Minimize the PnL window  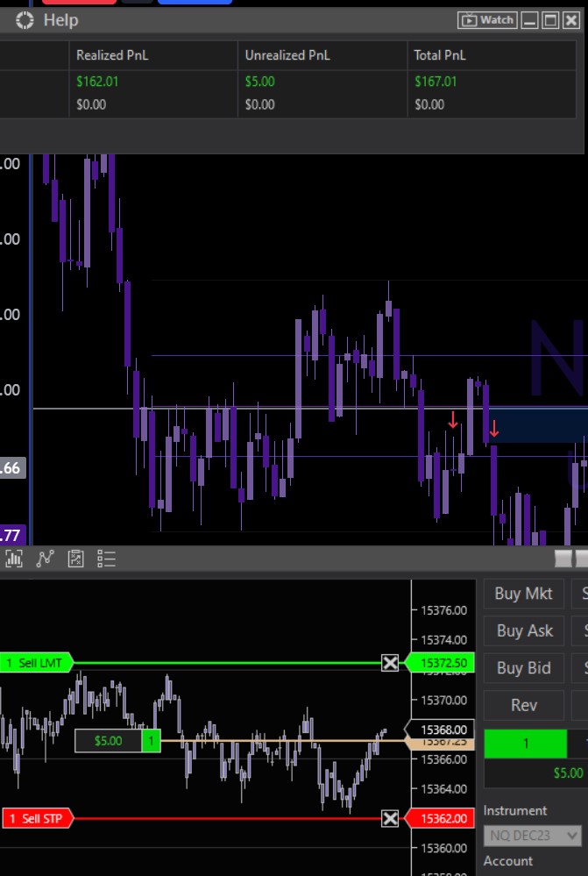(x=530, y=21)
